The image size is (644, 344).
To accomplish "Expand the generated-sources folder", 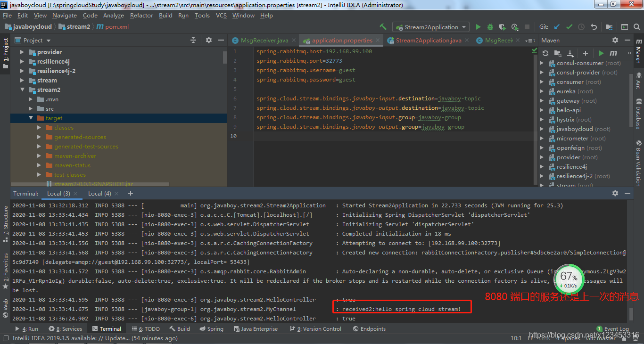I will (39, 137).
